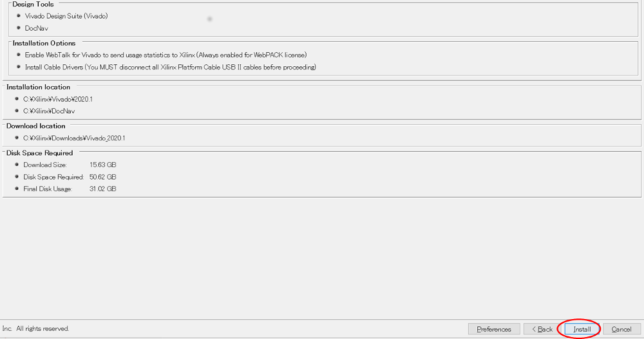Select the Vivado_2020.1 download location path
644x339 pixels.
point(74,138)
